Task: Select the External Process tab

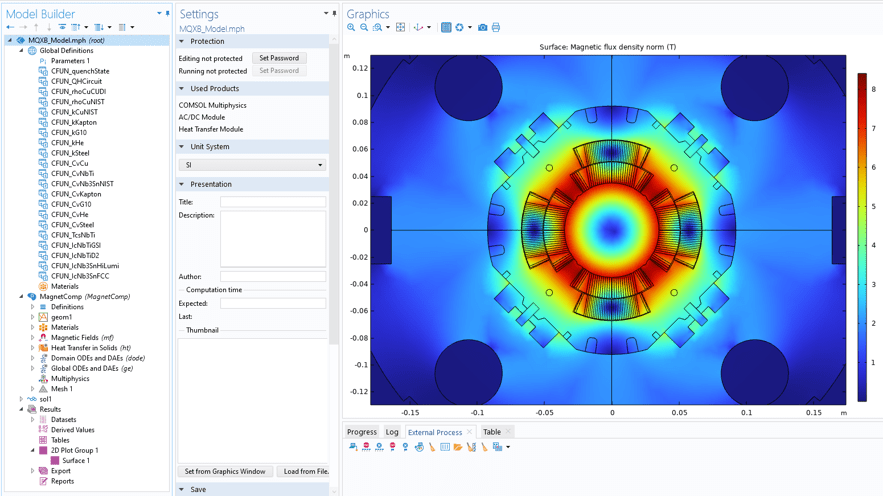Action: click(x=435, y=432)
